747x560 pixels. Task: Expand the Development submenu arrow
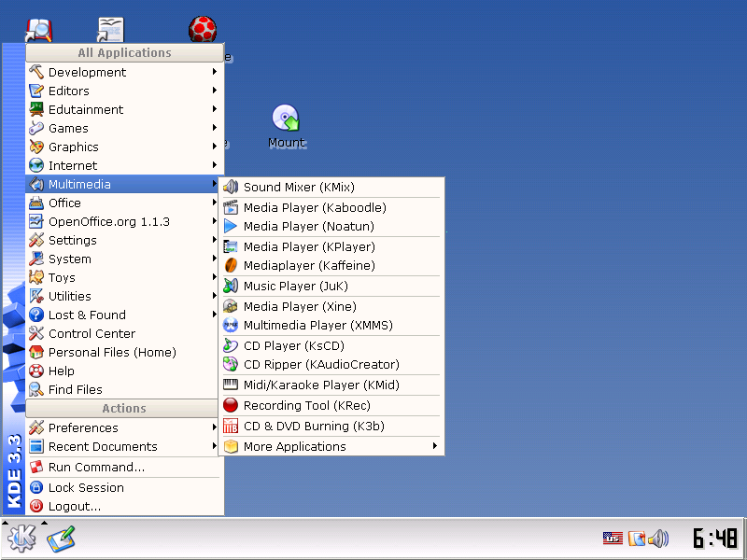[x=215, y=72]
